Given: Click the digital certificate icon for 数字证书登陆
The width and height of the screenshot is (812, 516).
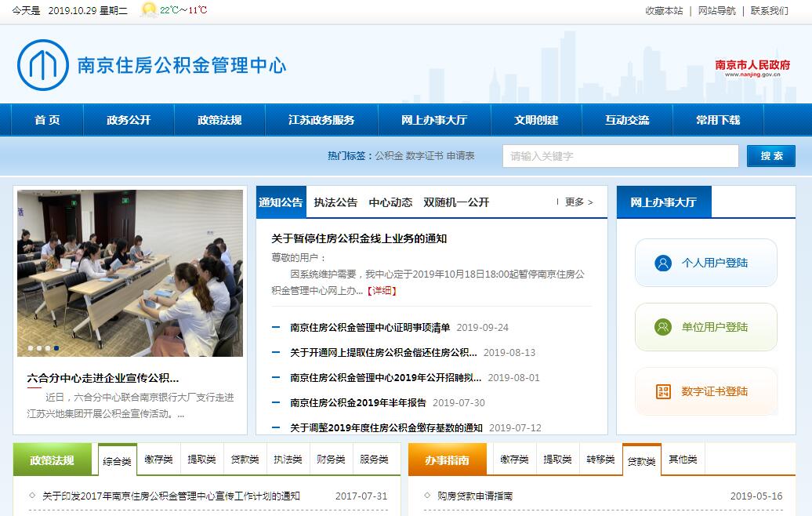Looking at the screenshot, I should tap(663, 391).
